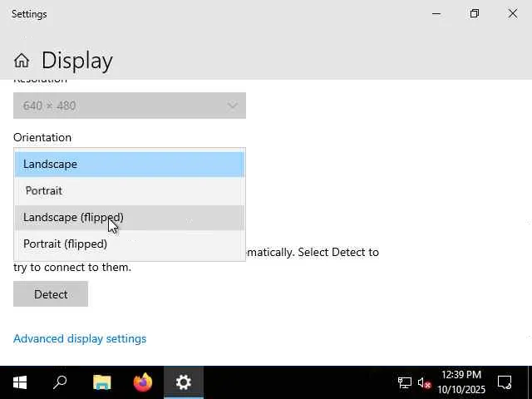
Task: Launch Firefox from taskbar
Action: click(x=143, y=382)
